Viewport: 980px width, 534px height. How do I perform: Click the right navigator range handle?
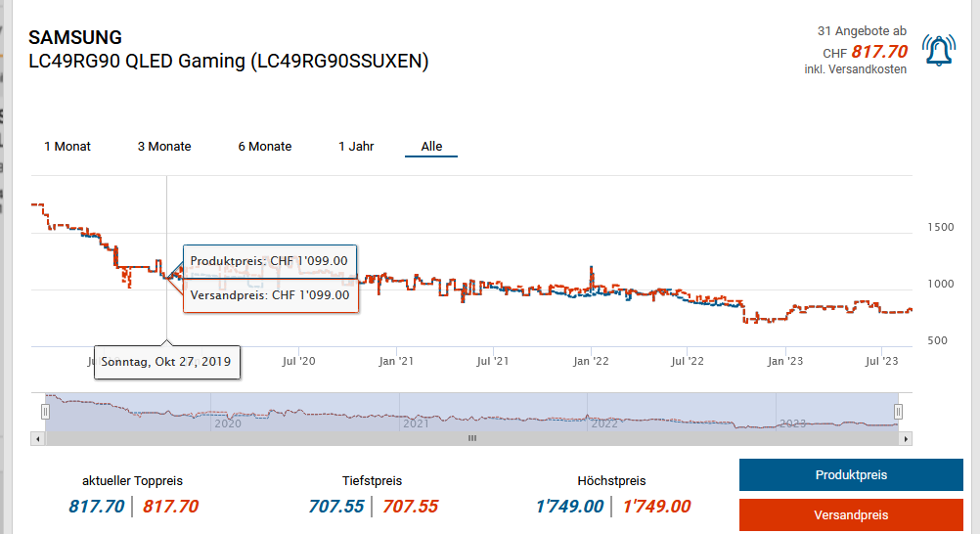pyautogui.click(x=898, y=412)
